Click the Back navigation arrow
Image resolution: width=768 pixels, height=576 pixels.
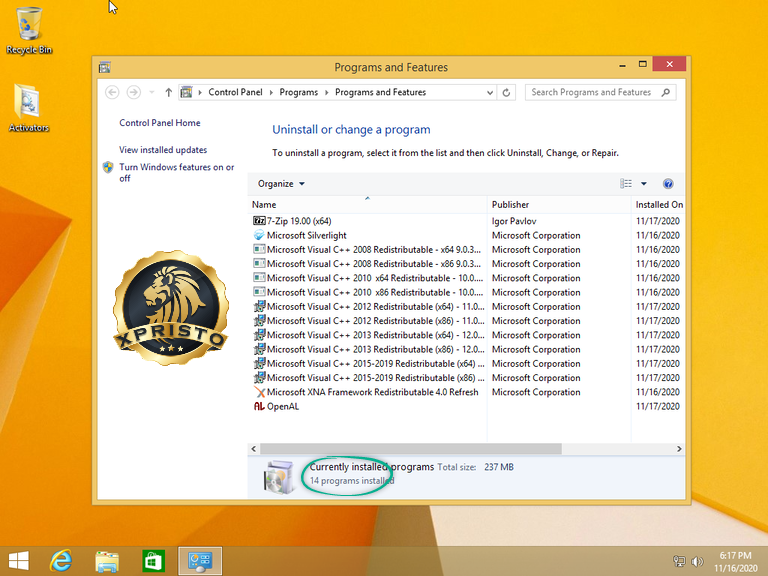pyautogui.click(x=112, y=92)
